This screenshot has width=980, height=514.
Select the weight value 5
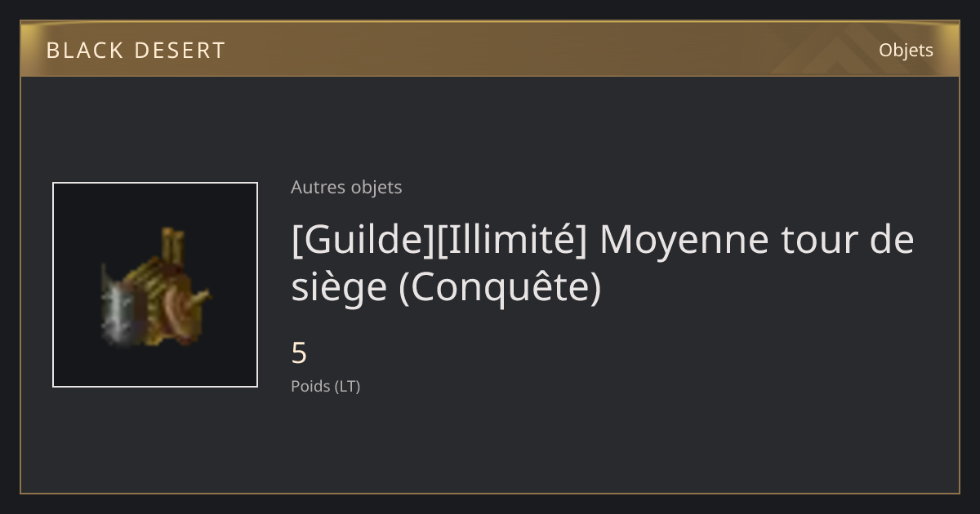tap(299, 353)
